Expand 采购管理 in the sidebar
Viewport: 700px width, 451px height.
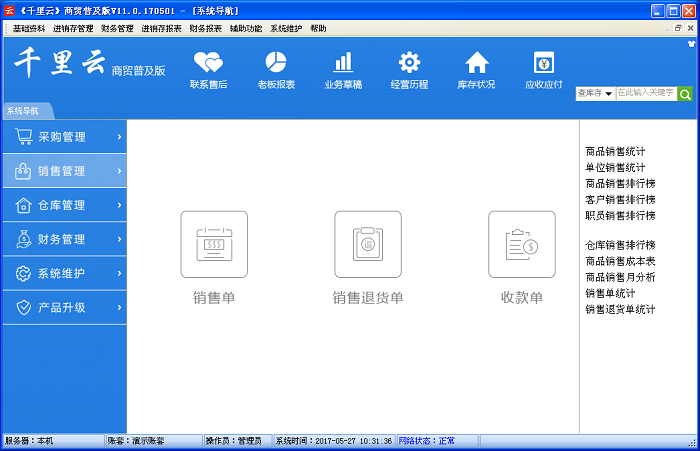point(64,136)
